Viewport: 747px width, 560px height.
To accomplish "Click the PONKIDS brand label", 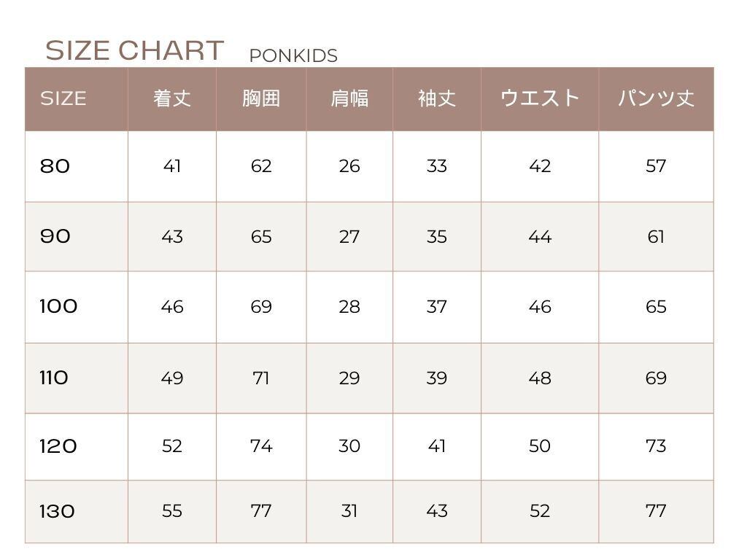I will tap(293, 56).
